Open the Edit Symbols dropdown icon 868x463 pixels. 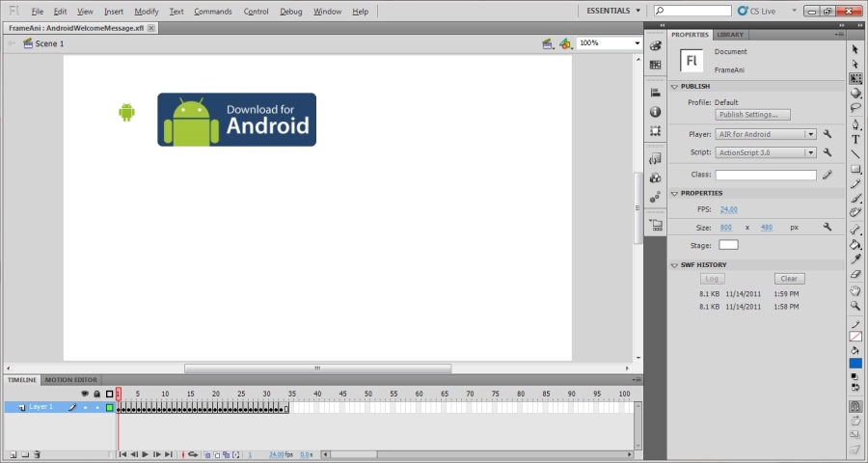(565, 43)
